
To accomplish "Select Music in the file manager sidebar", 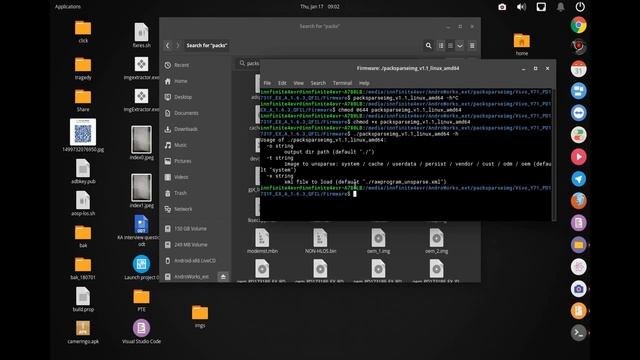I will coord(196,145).
